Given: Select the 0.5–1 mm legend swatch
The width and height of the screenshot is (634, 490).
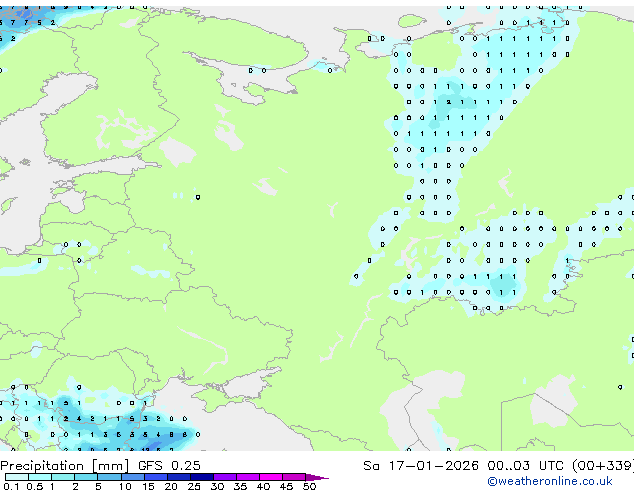Looking at the screenshot, I should (40, 477).
